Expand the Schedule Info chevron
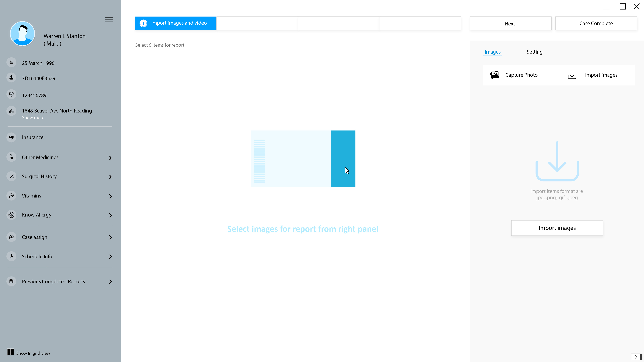 pos(110,257)
